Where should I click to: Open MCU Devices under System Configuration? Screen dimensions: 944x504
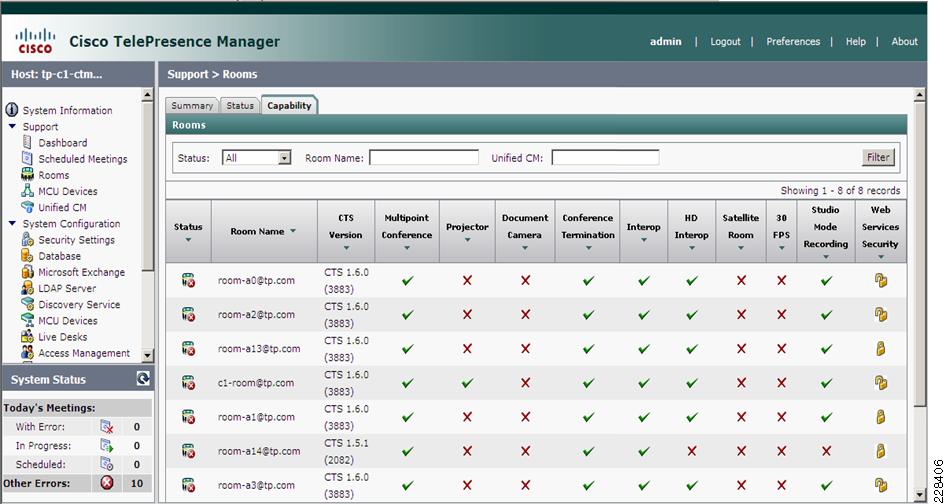(67, 321)
